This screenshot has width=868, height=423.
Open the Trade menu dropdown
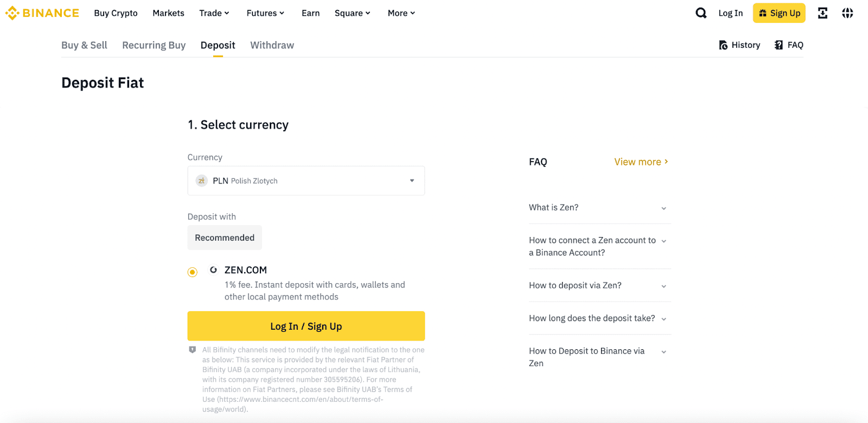pyautogui.click(x=214, y=13)
